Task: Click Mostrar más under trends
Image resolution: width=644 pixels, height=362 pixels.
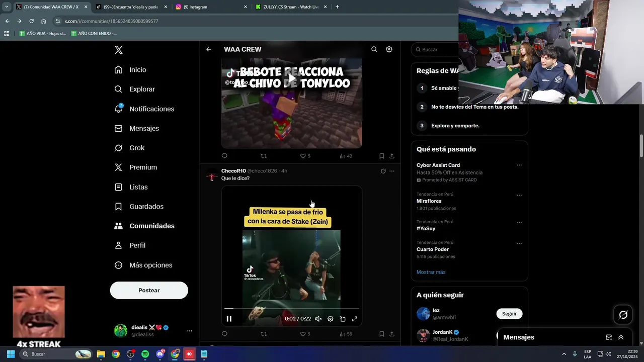Action: (x=431, y=272)
